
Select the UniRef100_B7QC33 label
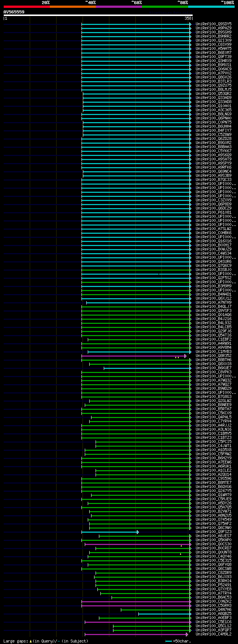point(213,179)
